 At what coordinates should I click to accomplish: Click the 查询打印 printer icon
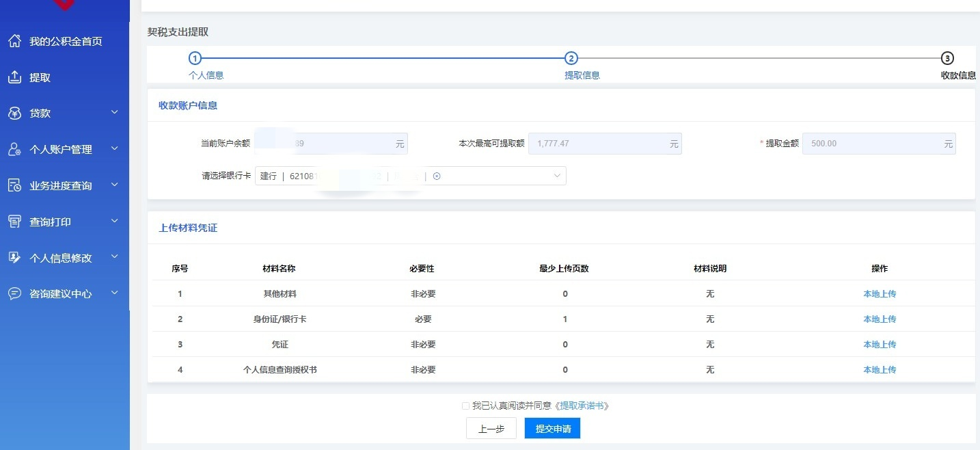pos(14,222)
